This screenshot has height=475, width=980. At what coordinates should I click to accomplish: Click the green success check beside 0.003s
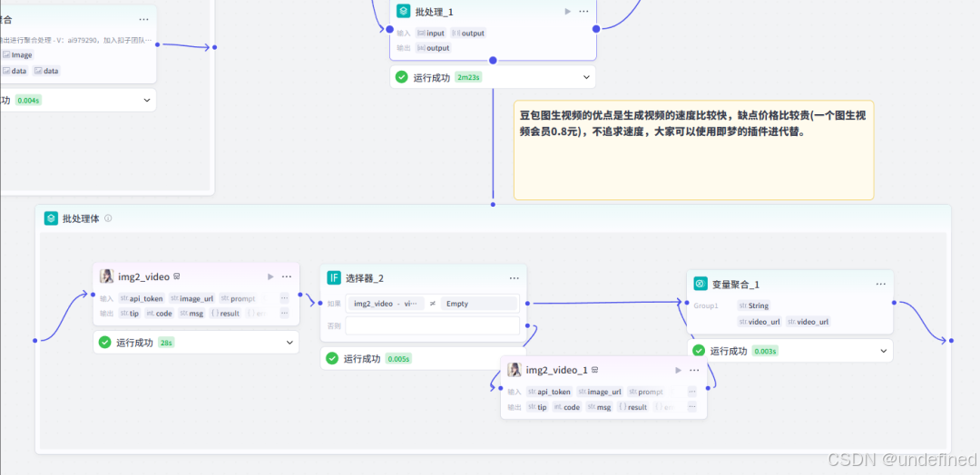coord(700,351)
